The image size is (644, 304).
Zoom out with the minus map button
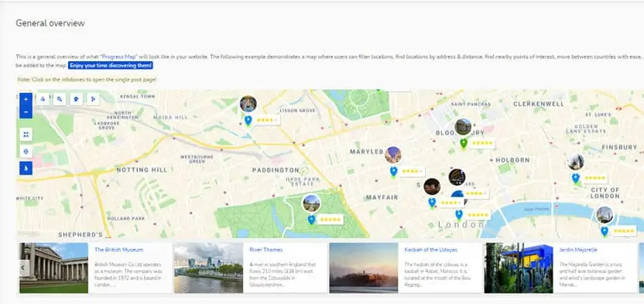pos(26,112)
